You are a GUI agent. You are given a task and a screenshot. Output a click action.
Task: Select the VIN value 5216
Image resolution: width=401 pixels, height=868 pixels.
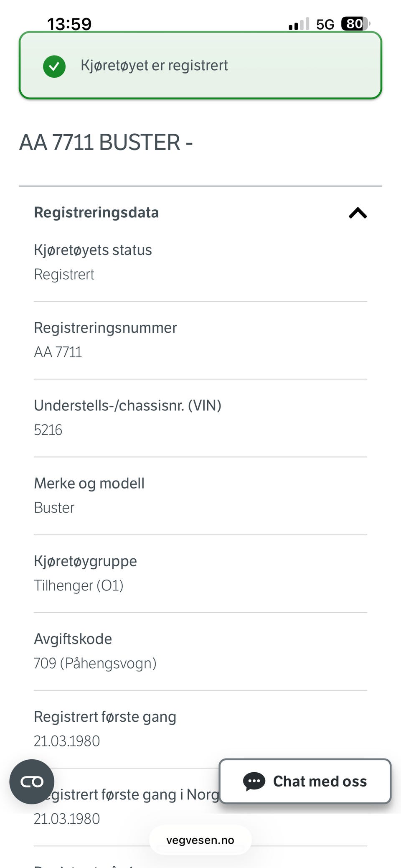coord(48,430)
